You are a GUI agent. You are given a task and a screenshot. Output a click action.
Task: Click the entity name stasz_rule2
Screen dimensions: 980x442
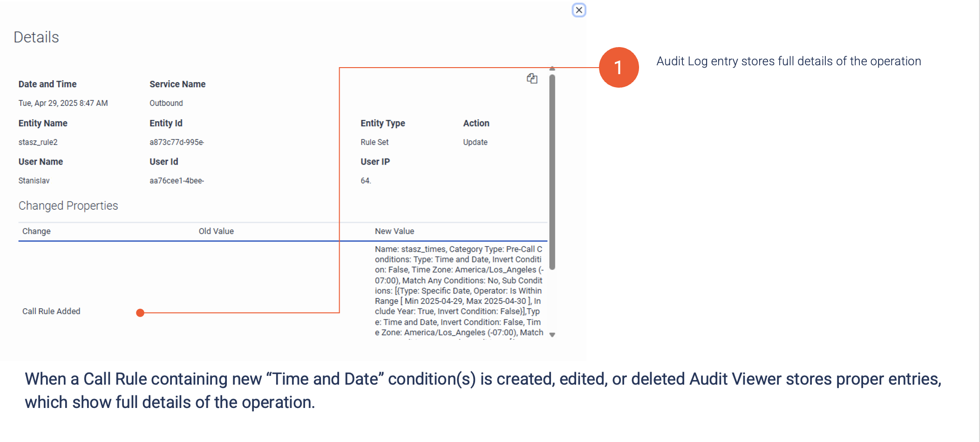pyautogui.click(x=38, y=142)
